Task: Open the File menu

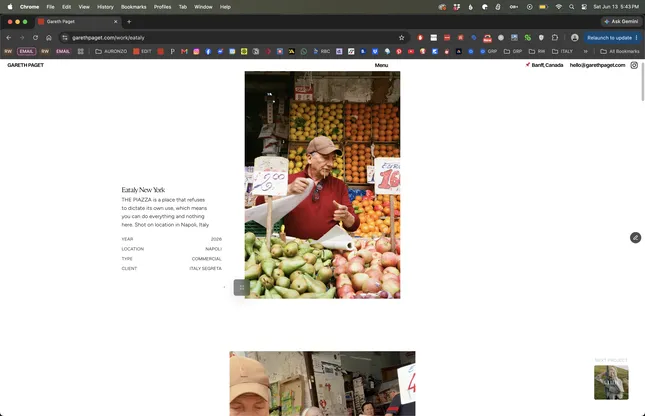Action: coord(50,7)
